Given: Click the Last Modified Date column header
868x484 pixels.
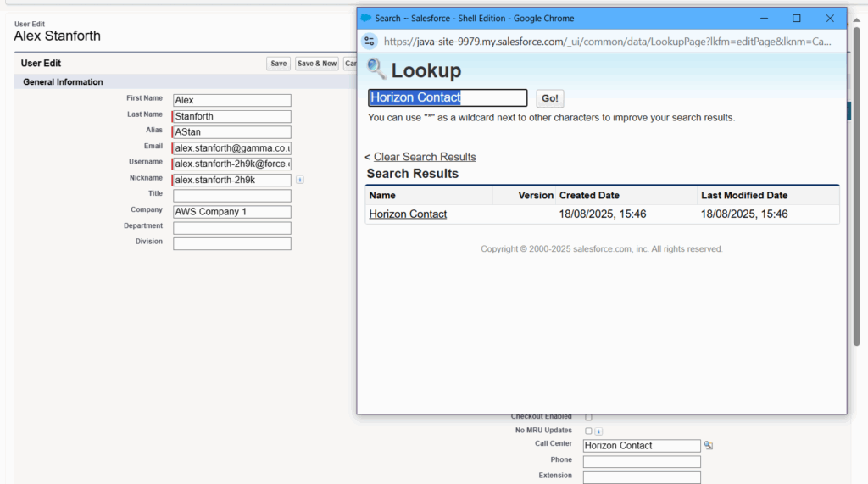Looking at the screenshot, I should [x=744, y=196].
